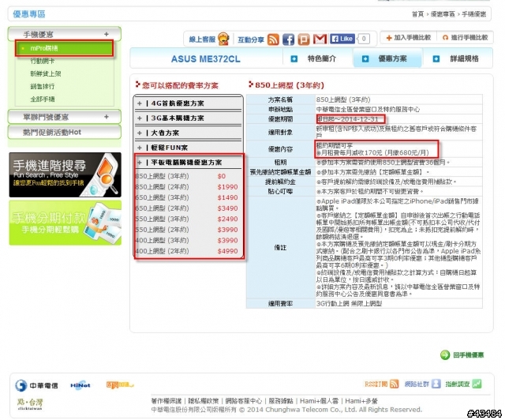Open 中華電信 footer logo

[x=36, y=385]
